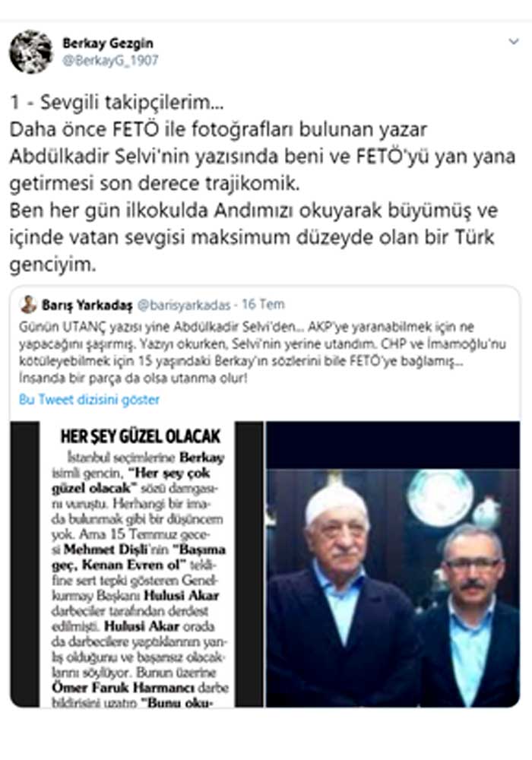Viewport: 532px width, 760px height.
Task: Click "Bu Tweet dizisini göster" link
Action: 89,400
